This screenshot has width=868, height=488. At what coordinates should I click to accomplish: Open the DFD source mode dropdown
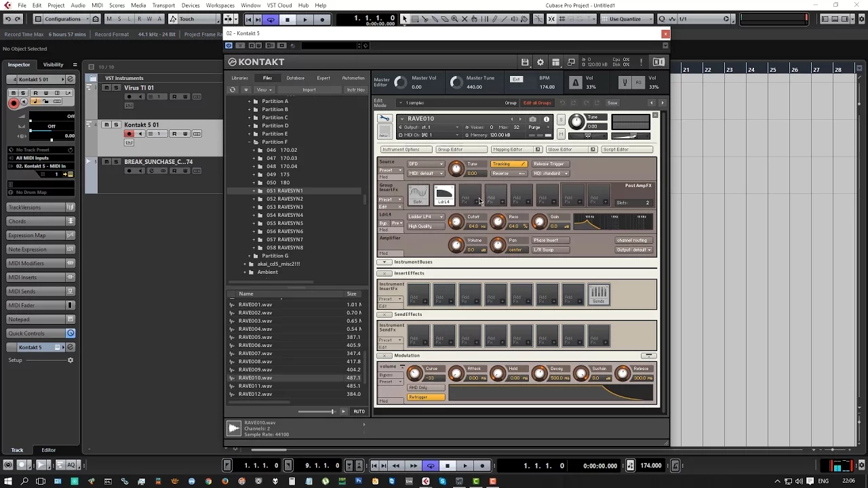(x=426, y=164)
